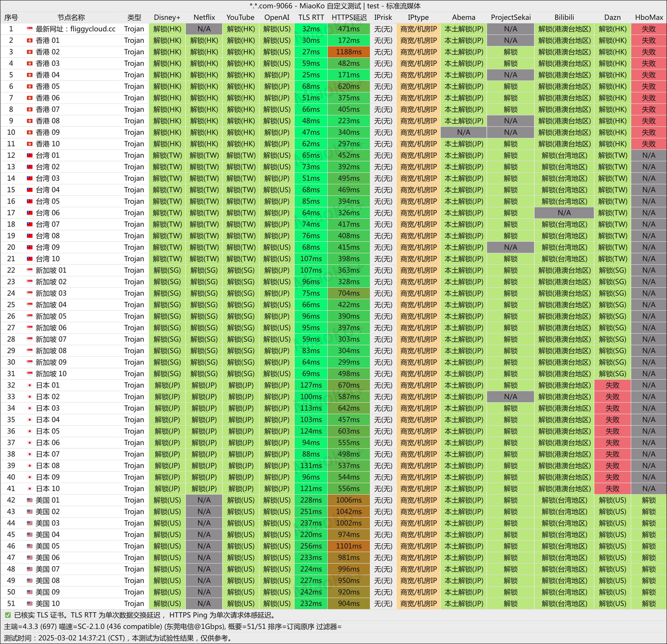Viewport: 667px width, 644px height.
Task: Click the Hong Kong flag beside 香港 05
Action: pyautogui.click(x=30, y=87)
